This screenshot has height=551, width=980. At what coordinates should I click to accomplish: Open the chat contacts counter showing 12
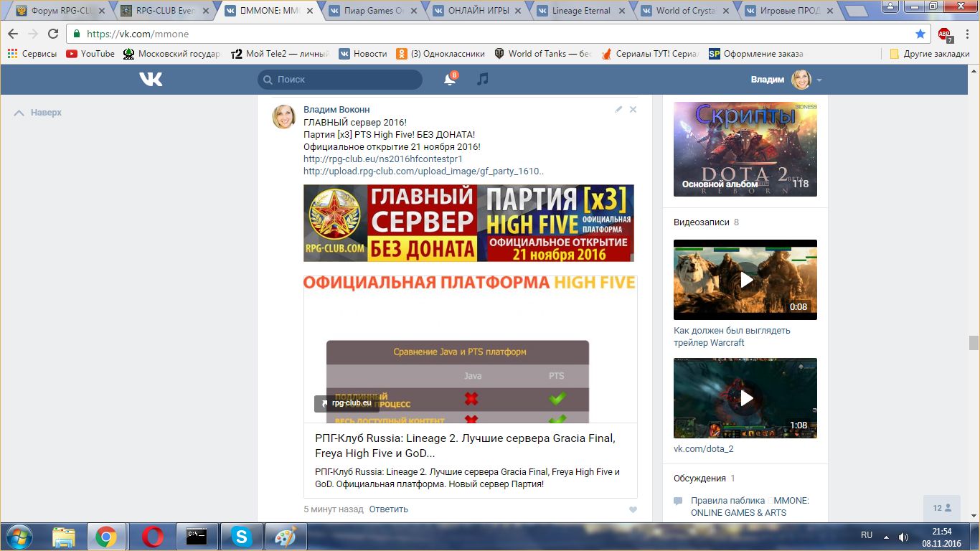click(942, 508)
